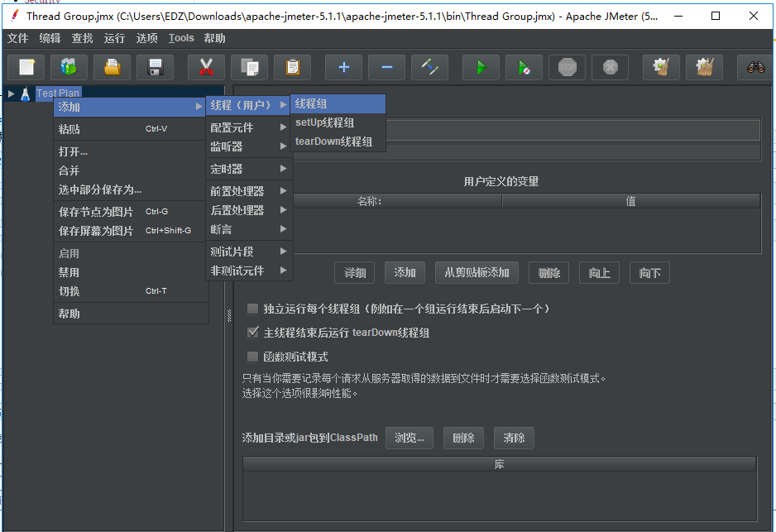Expand all nodes with plus icon
Screen dimensions: 776x532
(344, 67)
